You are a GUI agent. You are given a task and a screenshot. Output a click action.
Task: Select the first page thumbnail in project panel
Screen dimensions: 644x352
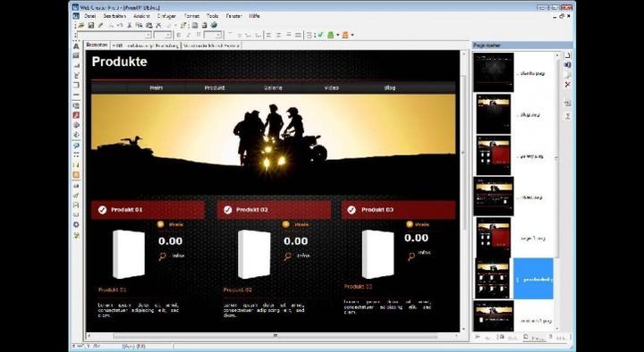coord(493,72)
